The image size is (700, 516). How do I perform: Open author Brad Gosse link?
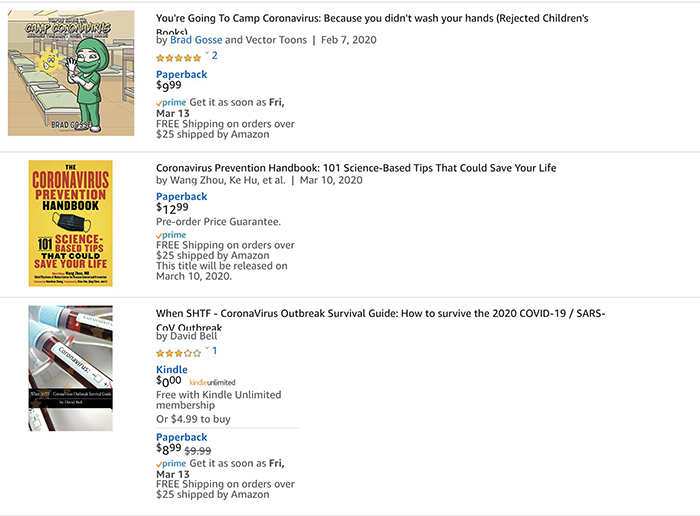coord(196,40)
